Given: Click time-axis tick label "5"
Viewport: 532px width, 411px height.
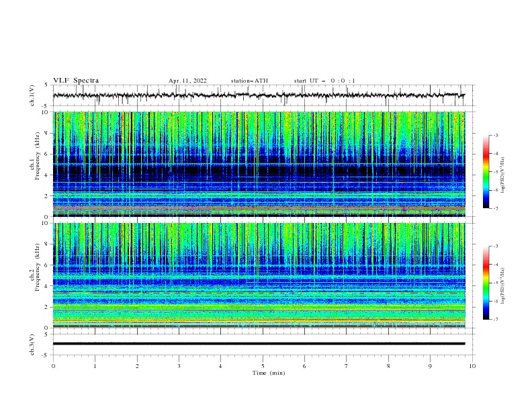Looking at the screenshot, I should [x=263, y=366].
